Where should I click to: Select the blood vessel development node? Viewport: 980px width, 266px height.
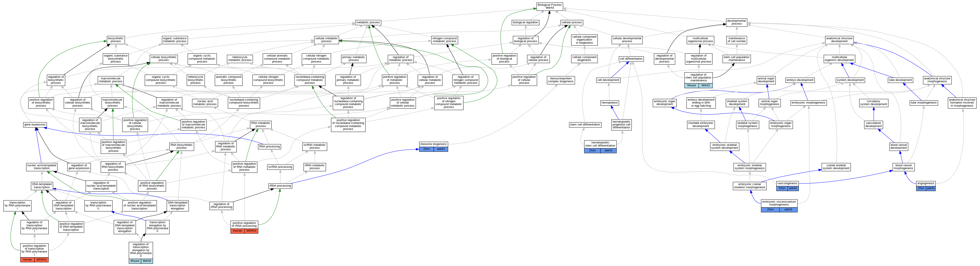coord(899,146)
